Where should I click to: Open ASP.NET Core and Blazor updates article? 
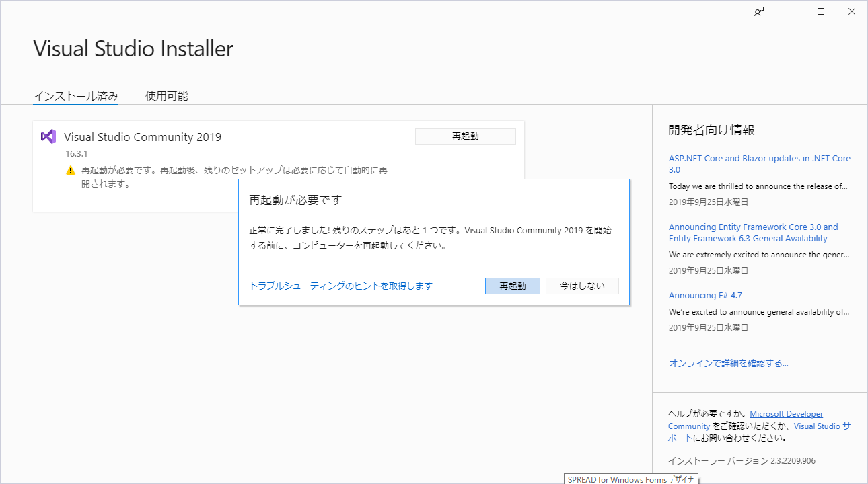(x=760, y=164)
